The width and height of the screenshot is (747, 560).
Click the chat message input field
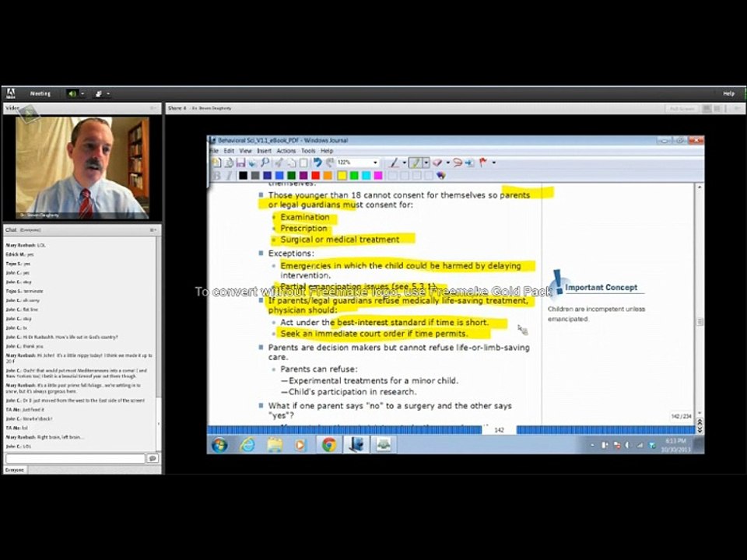pos(75,458)
